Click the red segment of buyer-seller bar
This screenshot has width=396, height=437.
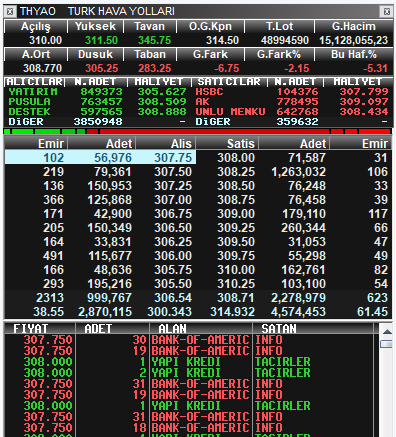(x=239, y=132)
